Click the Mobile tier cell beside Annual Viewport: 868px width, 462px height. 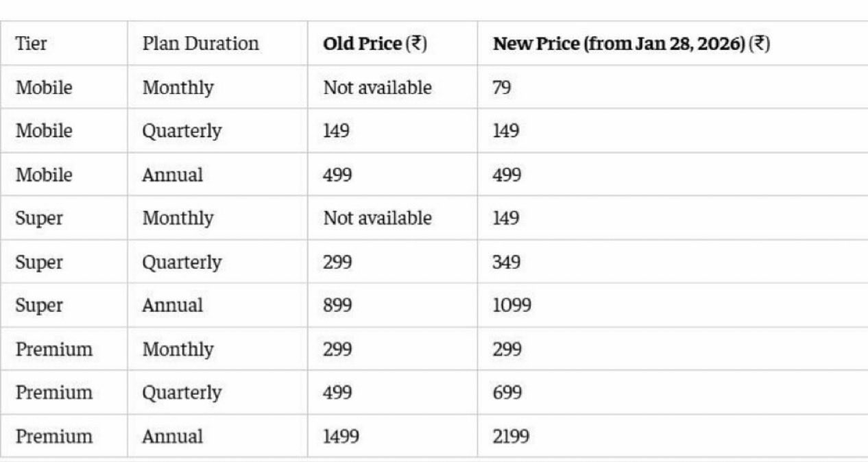(44, 175)
